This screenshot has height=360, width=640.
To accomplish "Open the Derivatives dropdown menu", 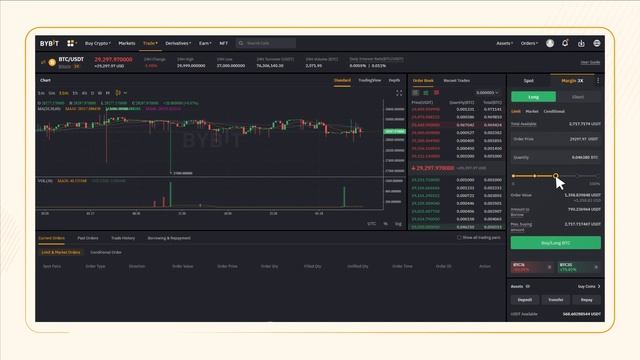I will tap(178, 43).
